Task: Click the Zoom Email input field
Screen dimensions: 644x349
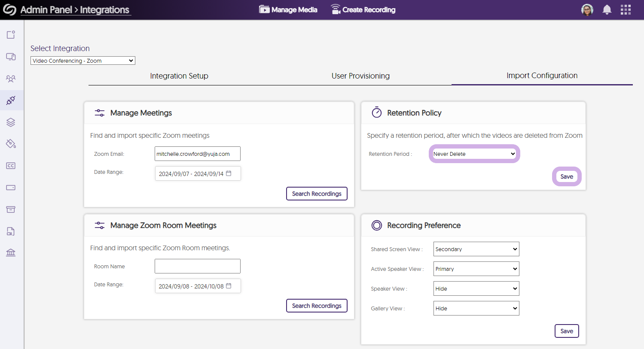Action: [x=198, y=154]
